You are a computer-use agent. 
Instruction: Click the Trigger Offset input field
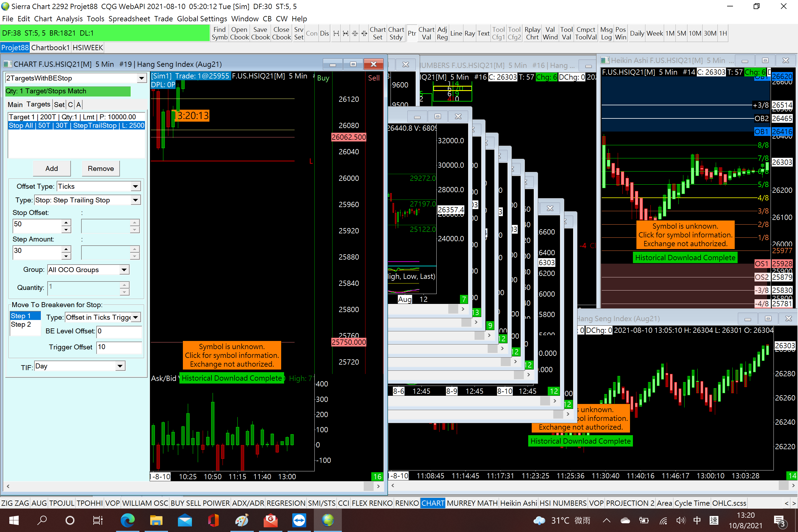[119, 347]
